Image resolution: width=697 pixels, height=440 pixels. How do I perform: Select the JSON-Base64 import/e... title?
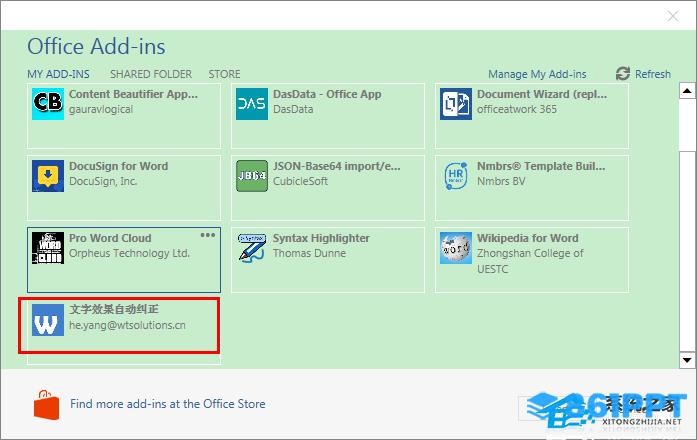point(336,166)
